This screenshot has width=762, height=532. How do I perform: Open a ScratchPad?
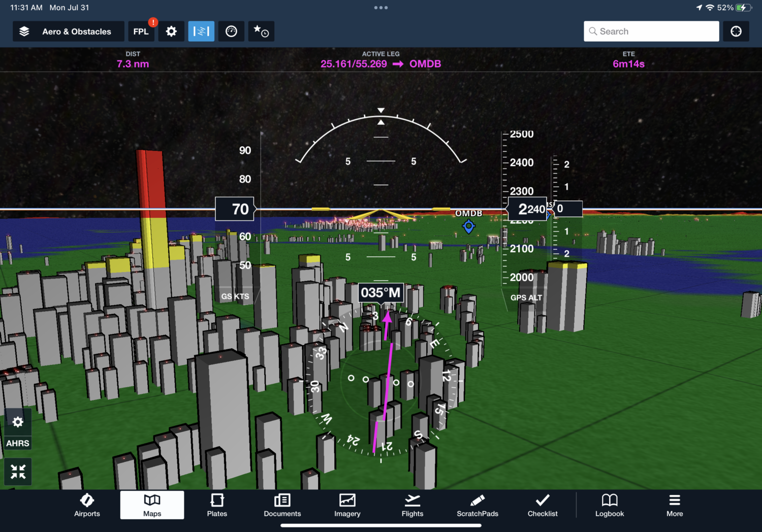[x=477, y=505]
